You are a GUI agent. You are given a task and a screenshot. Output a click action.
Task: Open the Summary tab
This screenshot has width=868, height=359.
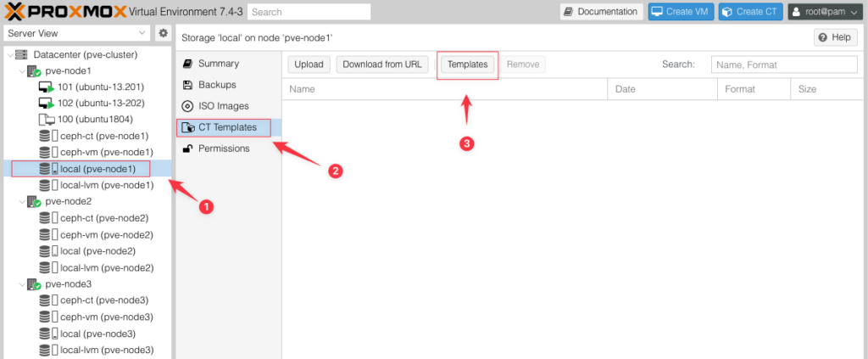coord(229,64)
